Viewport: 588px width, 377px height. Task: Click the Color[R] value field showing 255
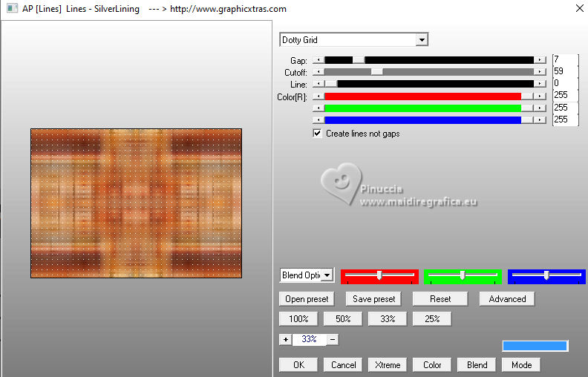click(566, 95)
